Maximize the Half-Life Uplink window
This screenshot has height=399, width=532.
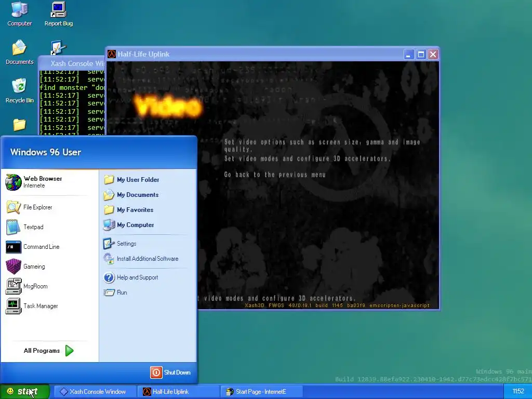click(421, 54)
